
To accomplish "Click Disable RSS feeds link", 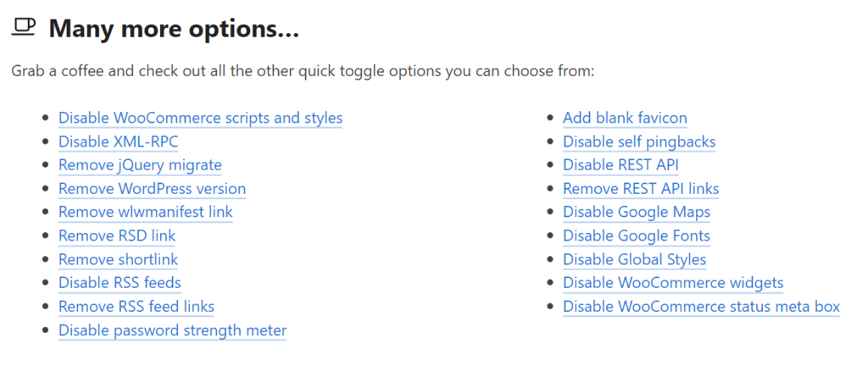I will 120,282.
